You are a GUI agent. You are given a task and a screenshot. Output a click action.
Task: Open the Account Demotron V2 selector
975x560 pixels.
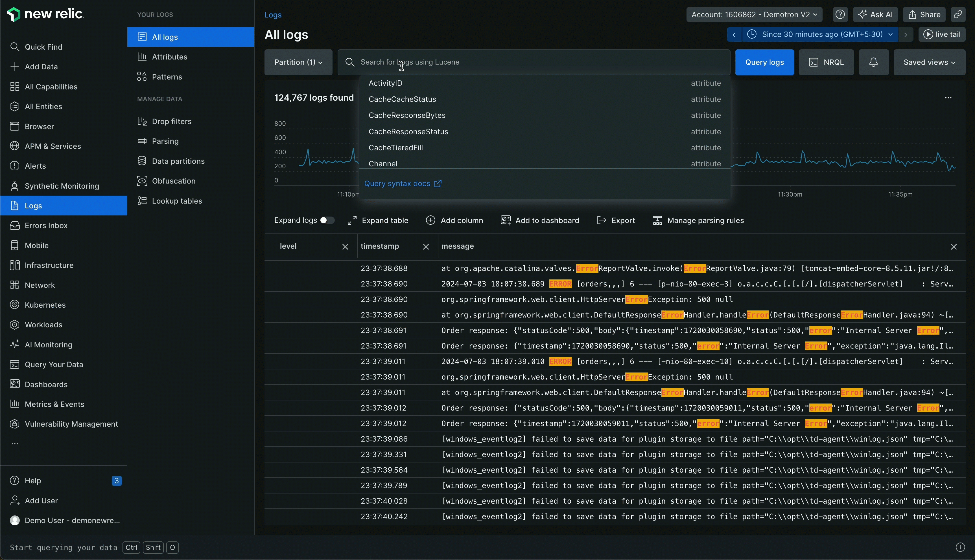pos(754,15)
